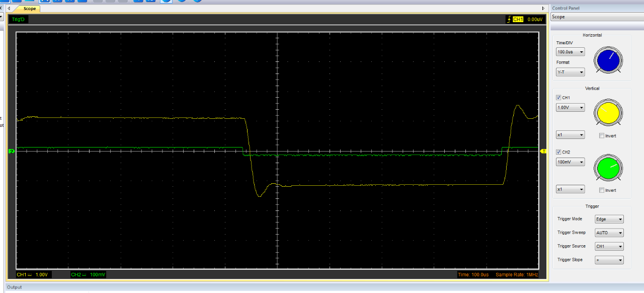Click the left tab scroll arrow beside Scope

(x=9, y=9)
